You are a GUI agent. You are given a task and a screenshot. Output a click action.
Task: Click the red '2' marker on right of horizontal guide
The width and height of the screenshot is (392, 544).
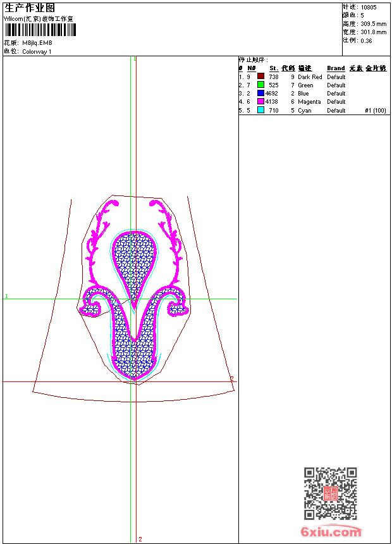point(232,378)
